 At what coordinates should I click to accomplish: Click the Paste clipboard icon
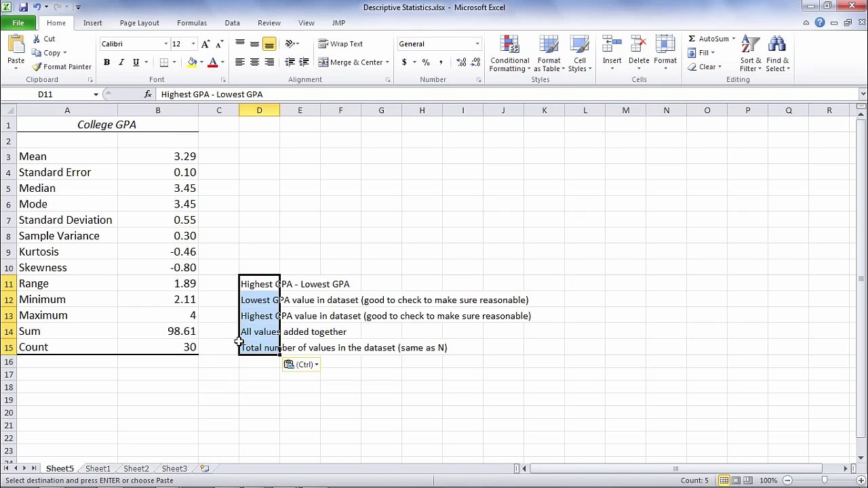16,45
